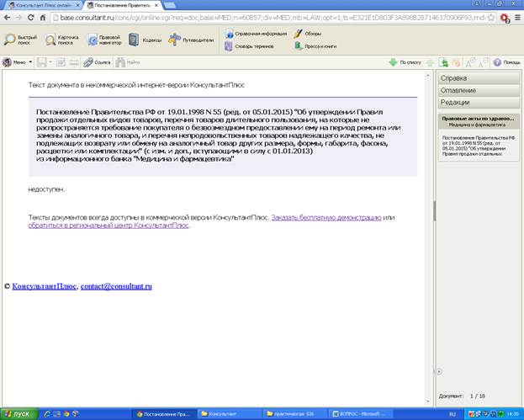The height and width of the screenshot is (420, 524).
Task: Open the Словарь терминов glossary
Action: [x=250, y=46]
